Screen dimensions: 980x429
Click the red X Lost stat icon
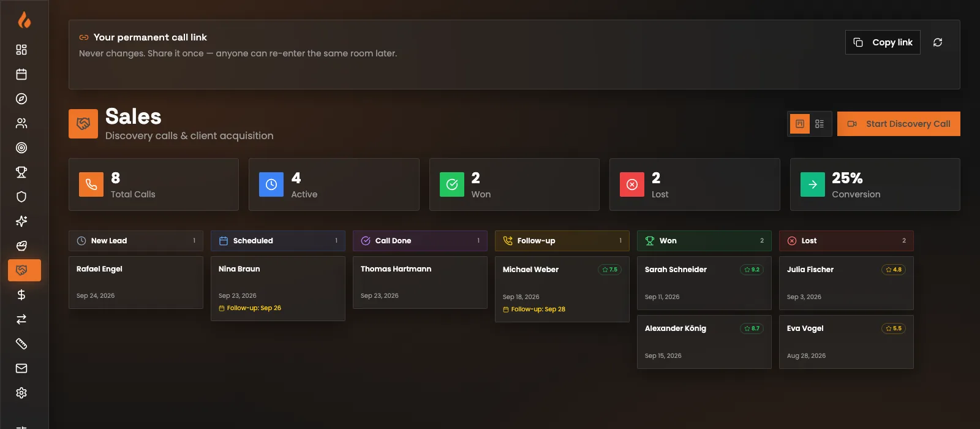coord(632,184)
